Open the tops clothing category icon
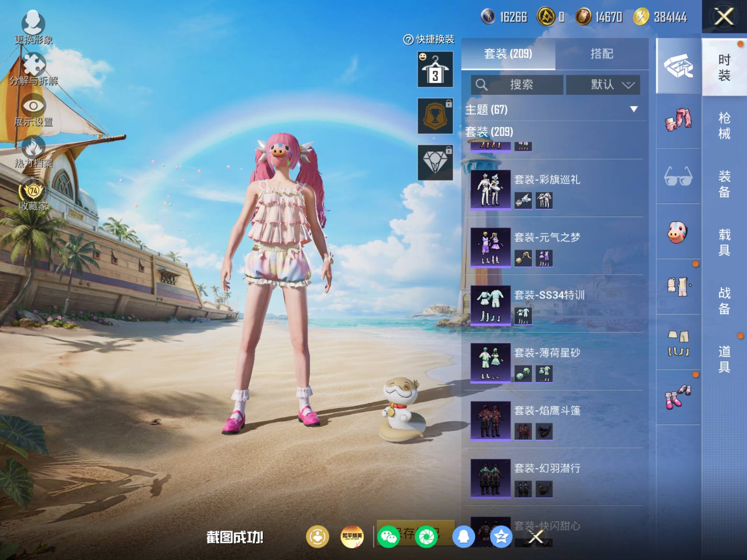 pos(678,287)
